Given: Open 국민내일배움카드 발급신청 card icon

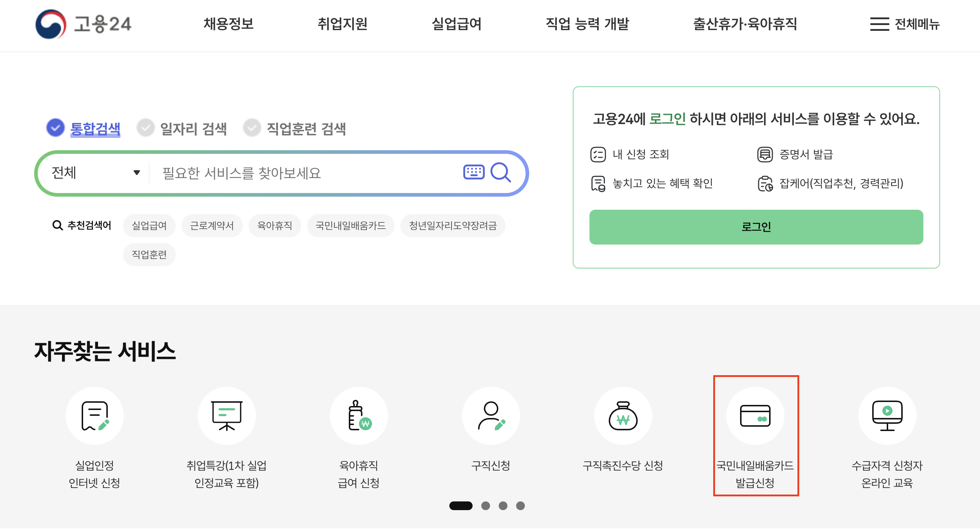Looking at the screenshot, I should pyautogui.click(x=755, y=416).
